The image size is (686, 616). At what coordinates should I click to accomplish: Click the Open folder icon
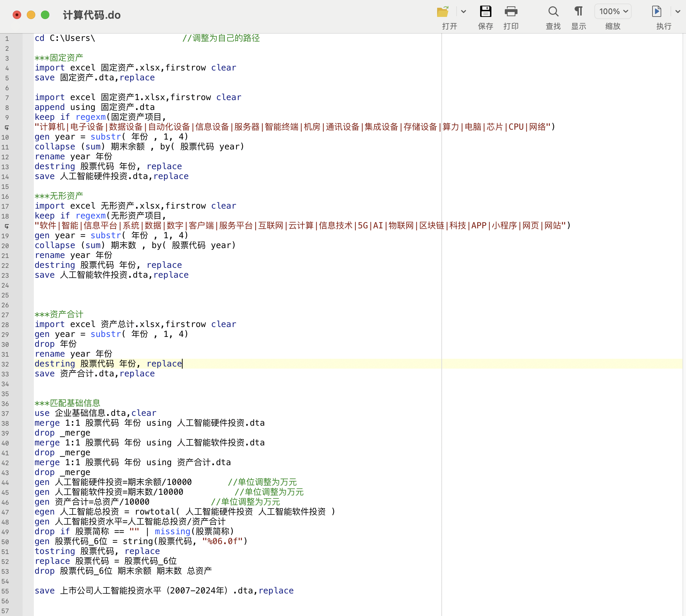(x=443, y=12)
